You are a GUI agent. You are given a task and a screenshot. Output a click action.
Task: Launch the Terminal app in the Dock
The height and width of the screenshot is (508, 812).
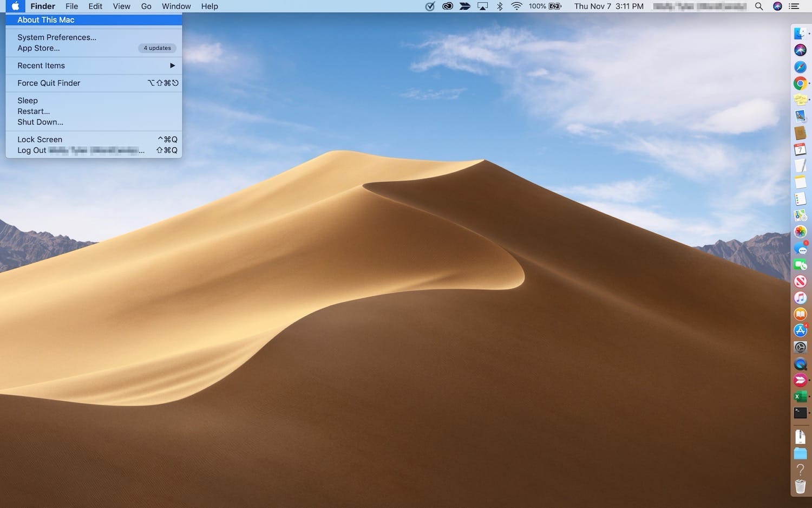coord(800,413)
